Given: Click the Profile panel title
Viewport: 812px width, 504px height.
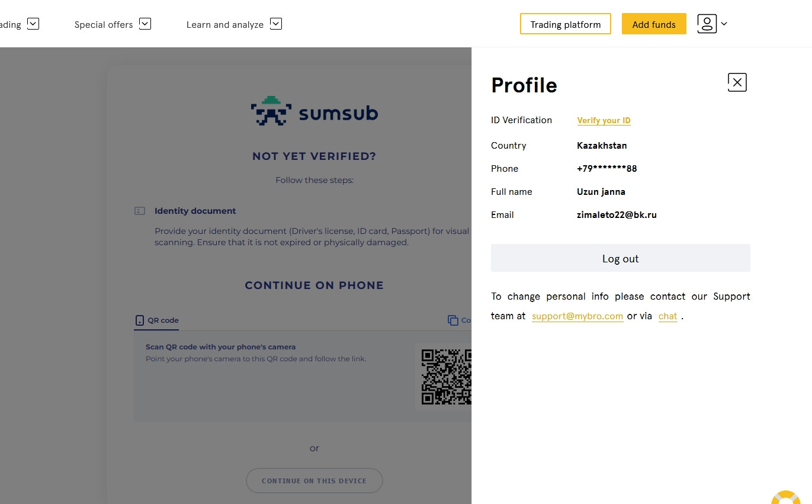Looking at the screenshot, I should click(x=524, y=85).
